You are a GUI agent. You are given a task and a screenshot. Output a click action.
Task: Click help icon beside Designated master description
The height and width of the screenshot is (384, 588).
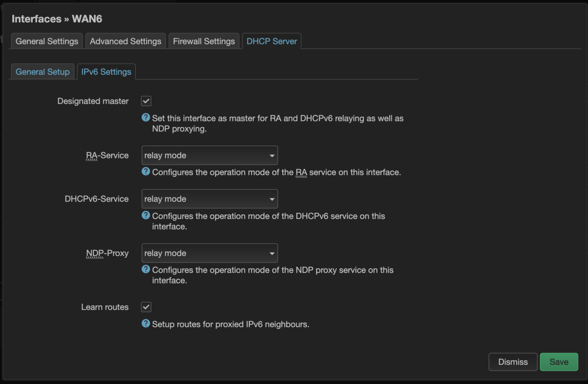point(146,118)
